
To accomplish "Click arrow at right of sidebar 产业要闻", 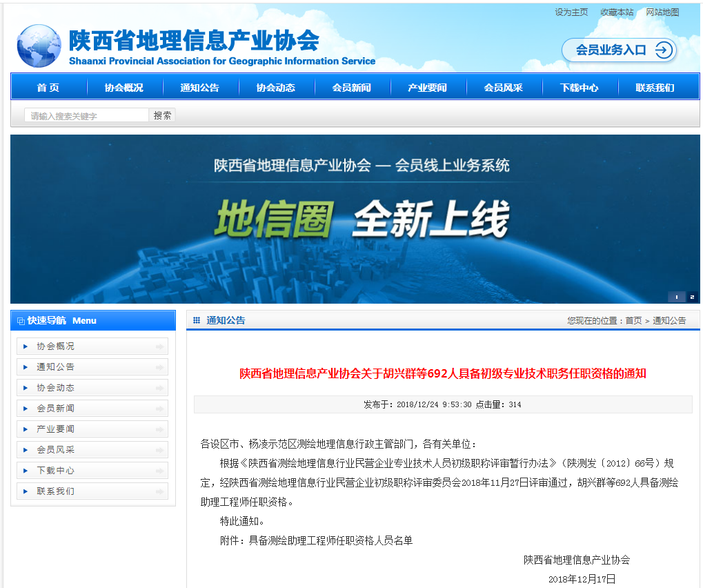I will pyautogui.click(x=159, y=429).
